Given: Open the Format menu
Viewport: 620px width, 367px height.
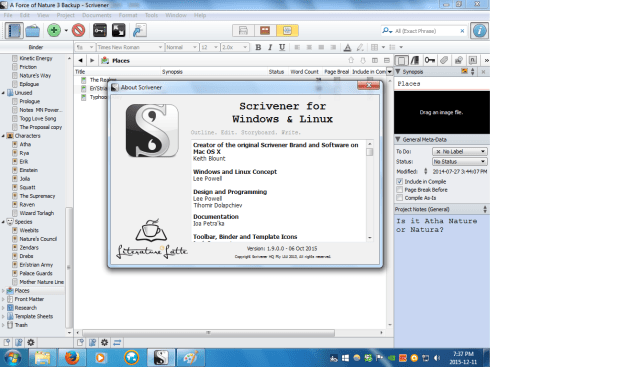Looking at the screenshot, I should coord(128,15).
